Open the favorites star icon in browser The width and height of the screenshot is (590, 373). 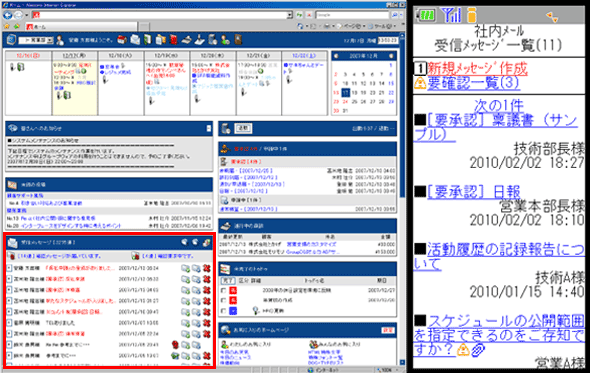(7, 26)
